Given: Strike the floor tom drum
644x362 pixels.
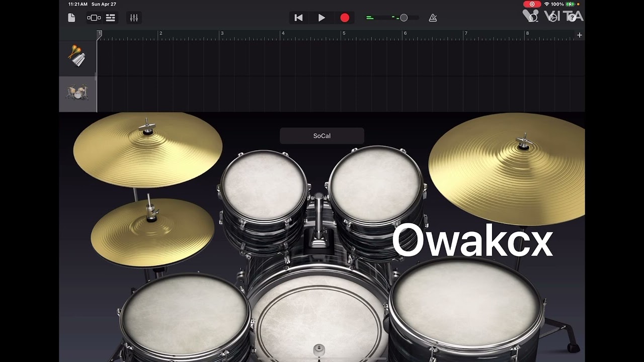Looking at the screenshot, I should 465,304.
